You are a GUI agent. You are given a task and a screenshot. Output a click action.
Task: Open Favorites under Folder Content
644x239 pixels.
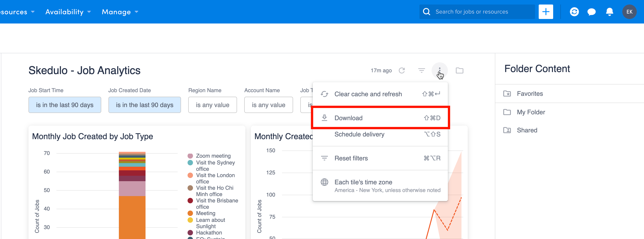(x=530, y=93)
